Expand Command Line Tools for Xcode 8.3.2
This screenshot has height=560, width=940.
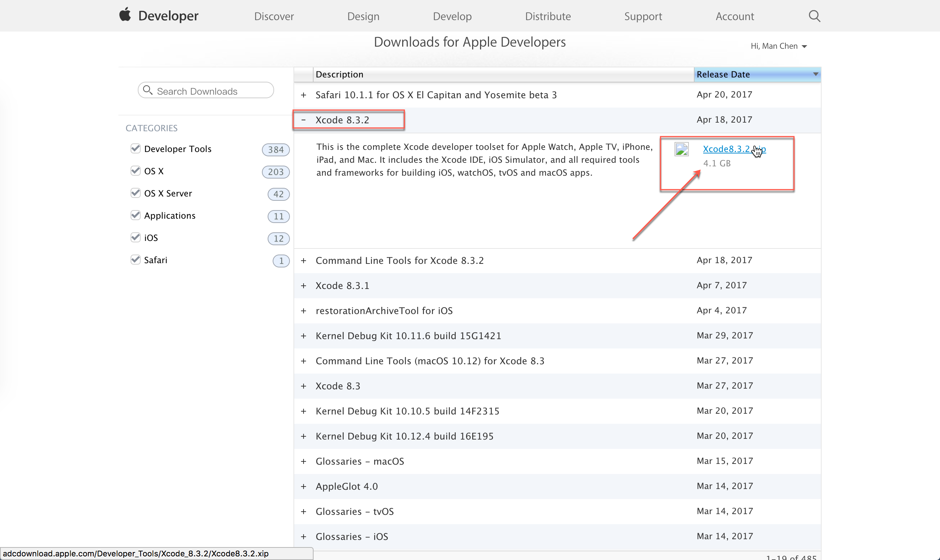304,261
